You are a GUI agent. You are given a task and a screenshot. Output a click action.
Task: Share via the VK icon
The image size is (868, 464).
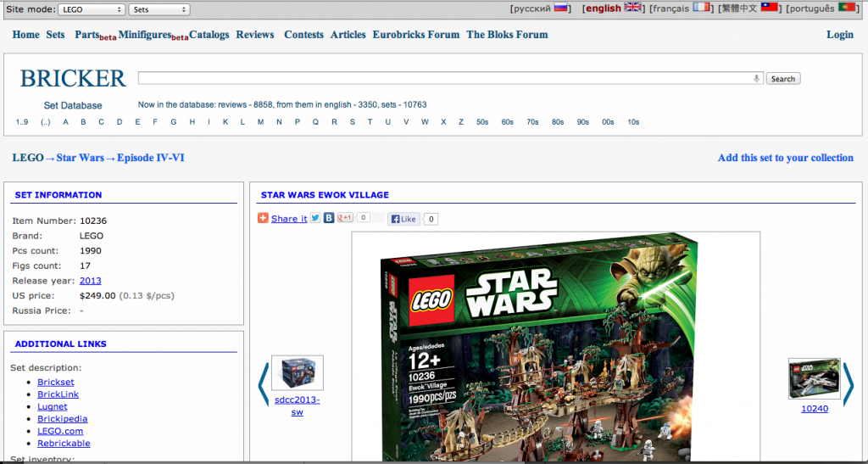coord(329,218)
